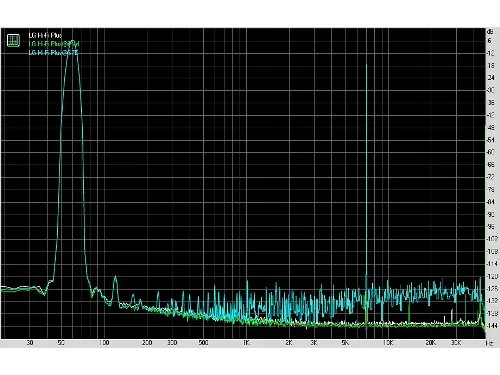Select the cyan LG Hi-Fi Plus legend entry
500x375 pixels.
pos(53,52)
